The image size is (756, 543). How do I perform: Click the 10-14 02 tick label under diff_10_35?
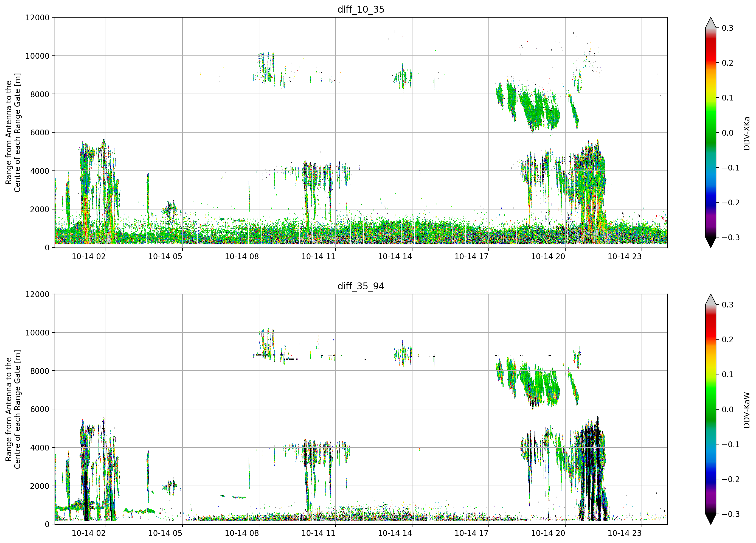pyautogui.click(x=89, y=256)
